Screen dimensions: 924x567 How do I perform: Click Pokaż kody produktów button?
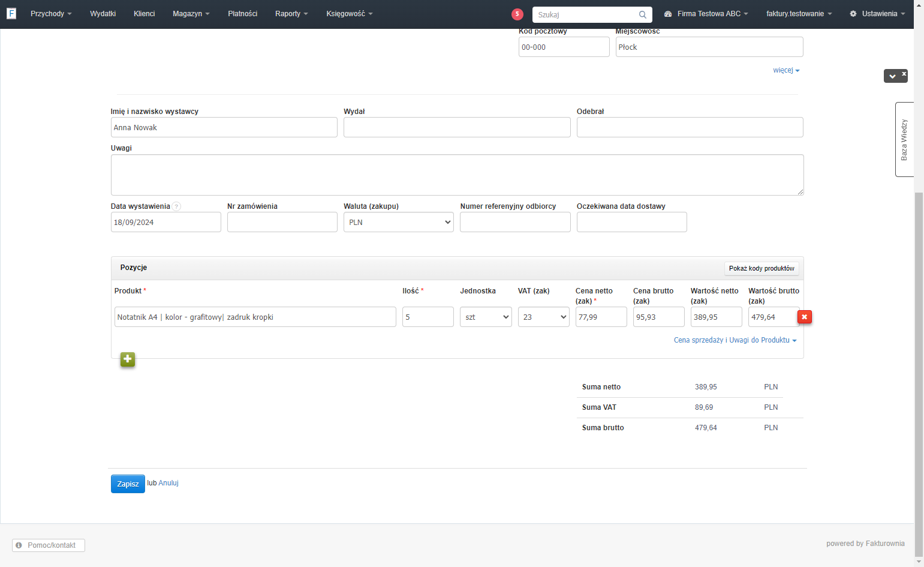tap(762, 268)
